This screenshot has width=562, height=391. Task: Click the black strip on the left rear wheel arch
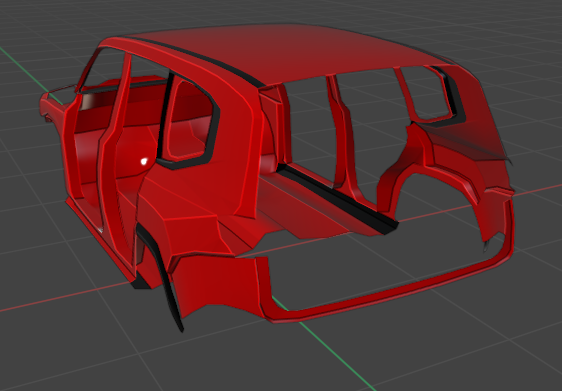click(x=161, y=276)
